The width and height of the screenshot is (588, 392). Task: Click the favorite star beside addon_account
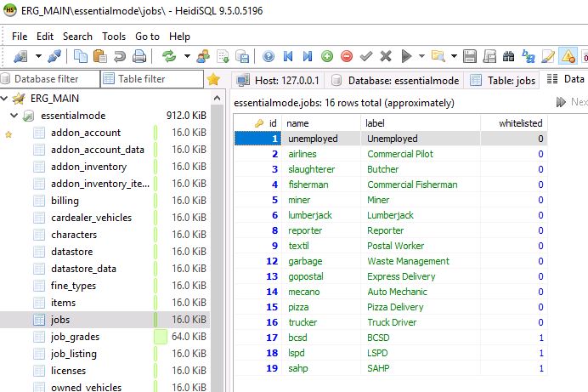[8, 134]
